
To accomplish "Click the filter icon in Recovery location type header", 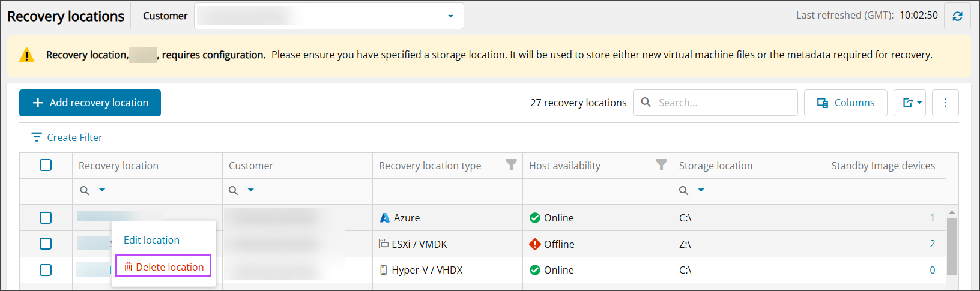I will coord(511,165).
